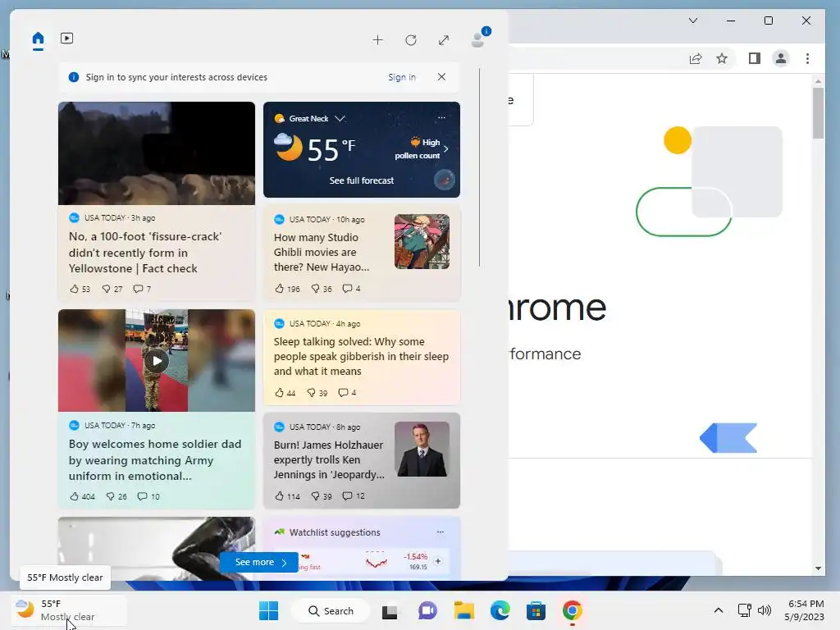
Task: Open comments on Yellowstone article
Action: pyautogui.click(x=142, y=289)
